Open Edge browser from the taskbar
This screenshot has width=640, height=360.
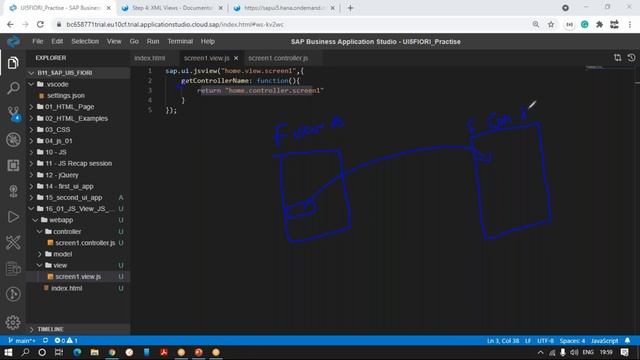[77, 352]
